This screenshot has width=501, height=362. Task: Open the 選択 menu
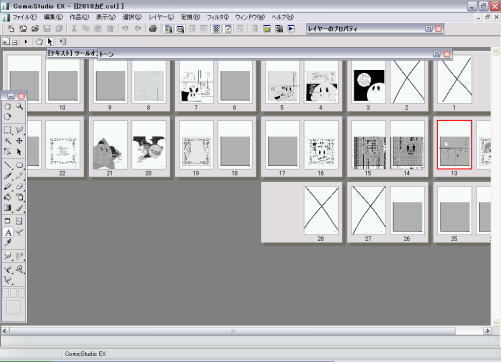tap(132, 17)
